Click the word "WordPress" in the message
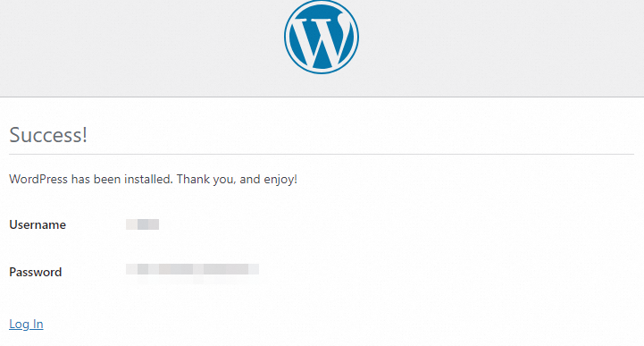644x346 pixels. point(38,179)
